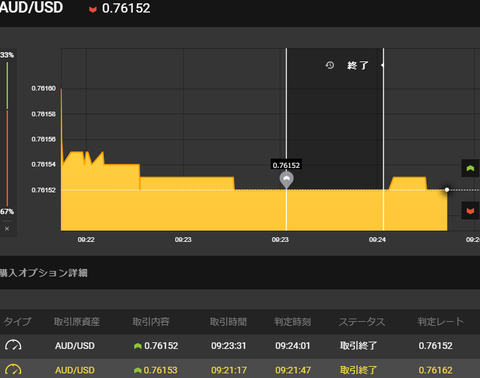Click the 0.76152 entry marker pin
The width and height of the screenshot is (480, 378).
[286, 179]
